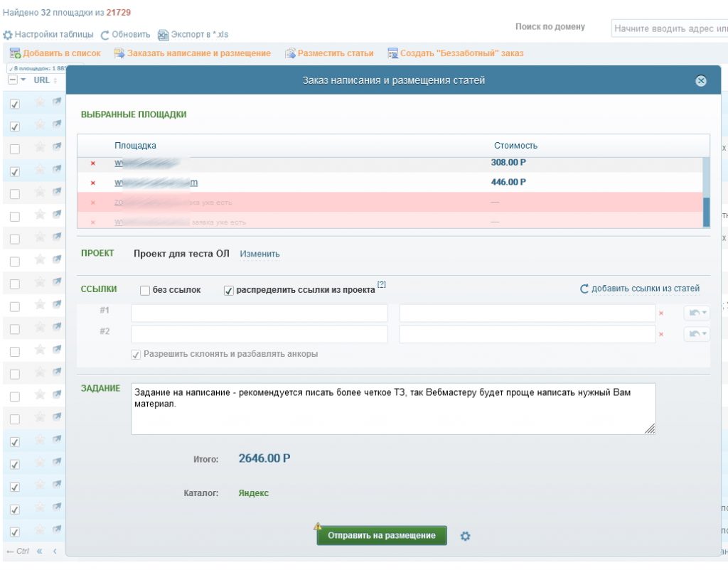Close the Заказ написания и размещения статей dialog
Screen dimensions: 728x570
click(700, 81)
